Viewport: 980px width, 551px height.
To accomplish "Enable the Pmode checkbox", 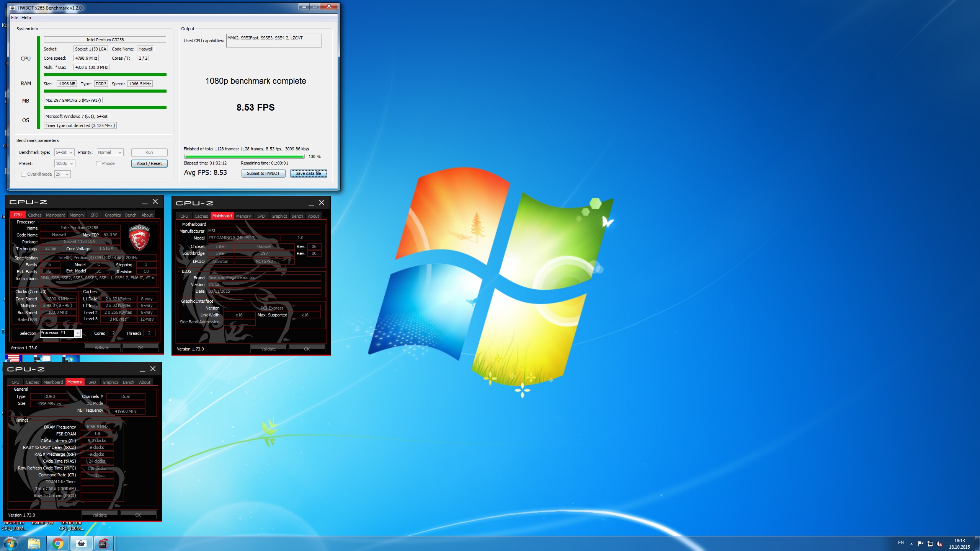I will 98,163.
